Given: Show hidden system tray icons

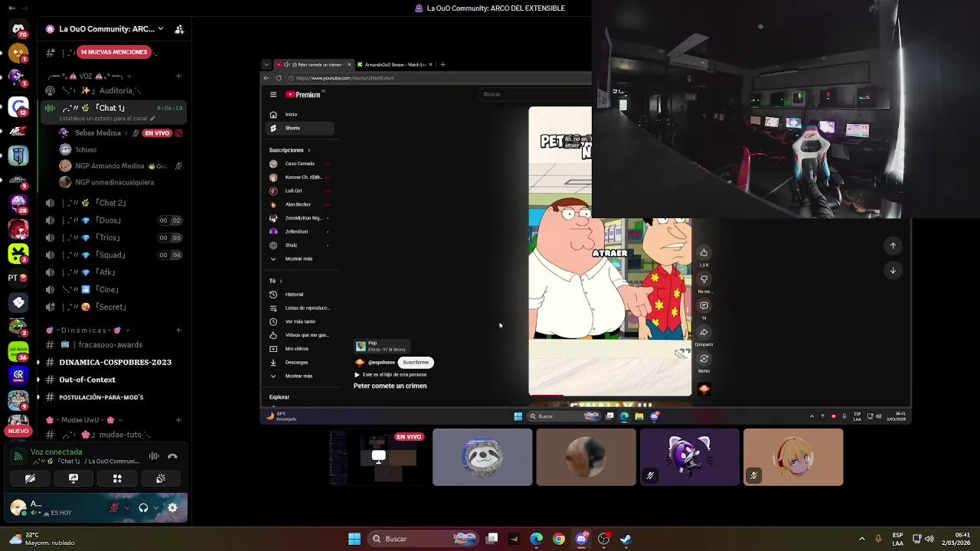Looking at the screenshot, I should click(x=861, y=539).
